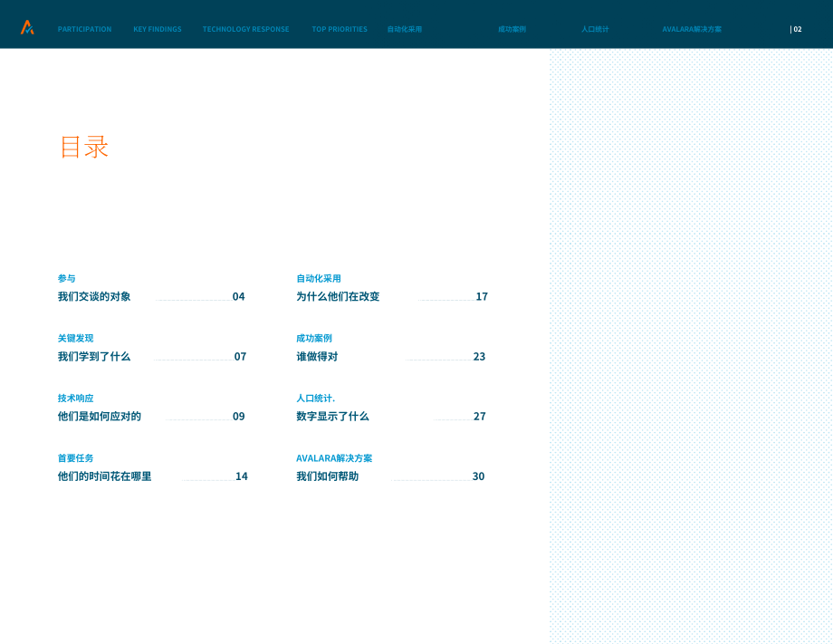Image resolution: width=833 pixels, height=644 pixels.
Task: Select TECHNOLOGY RESPONSE in top navigation
Action: click(246, 29)
